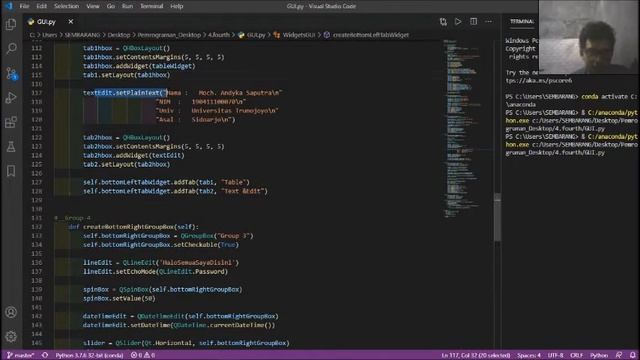Change indentation via Spaces: 4
Screen dimensions: 640x360
[529, 355]
